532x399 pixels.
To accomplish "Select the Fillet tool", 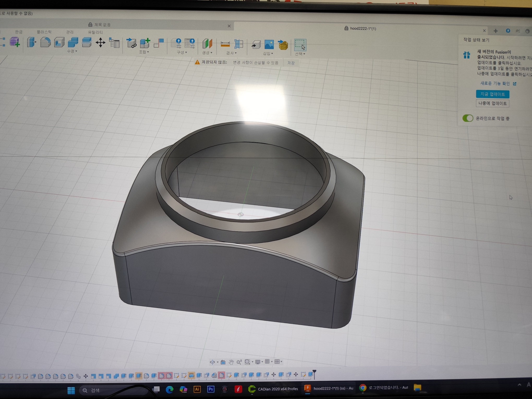I will [x=45, y=42].
